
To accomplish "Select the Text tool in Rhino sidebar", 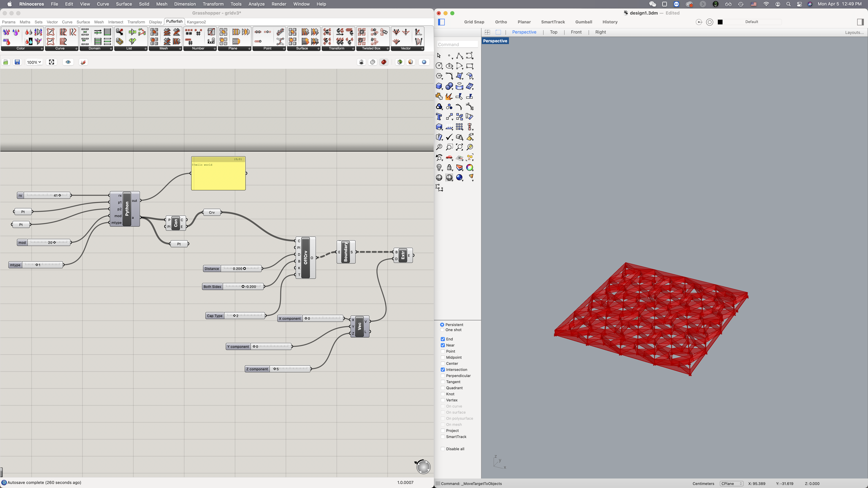I will click(439, 117).
